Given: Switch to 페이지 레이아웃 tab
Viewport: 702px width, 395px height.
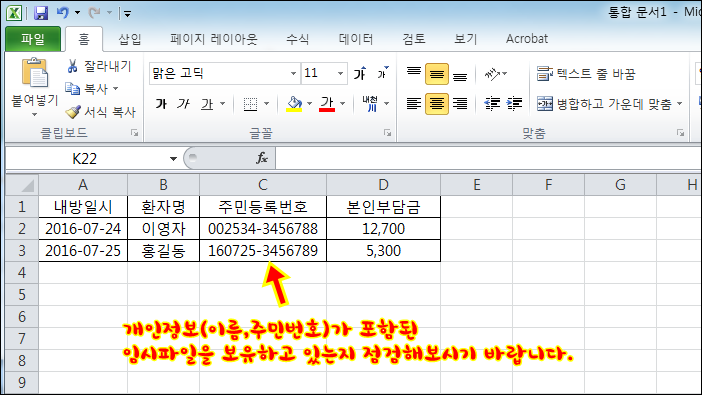Looking at the screenshot, I should click(214, 39).
